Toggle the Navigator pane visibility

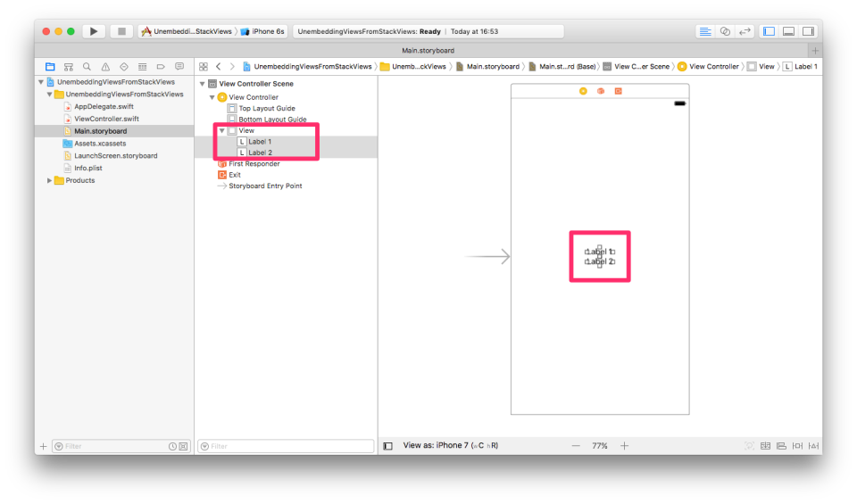coord(769,31)
